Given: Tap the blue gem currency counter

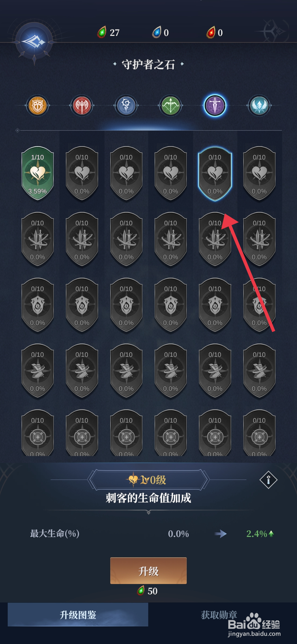Looking at the screenshot, I should tap(161, 32).
